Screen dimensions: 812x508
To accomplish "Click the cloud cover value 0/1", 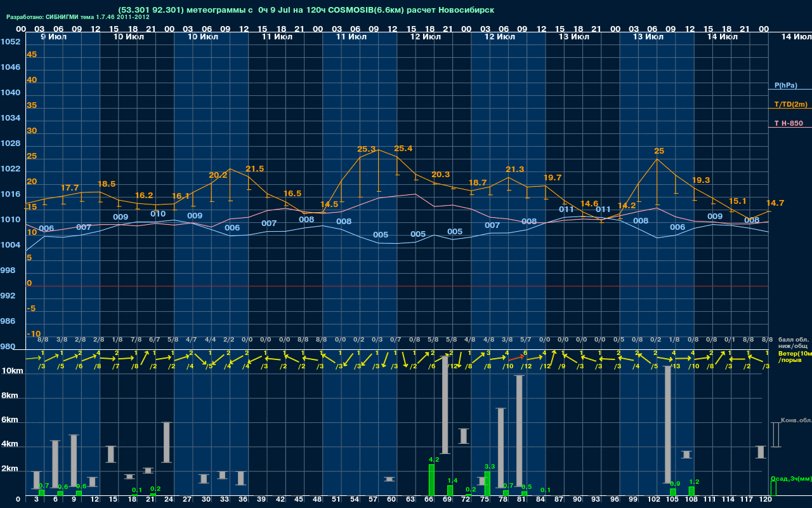I will click(x=730, y=340).
